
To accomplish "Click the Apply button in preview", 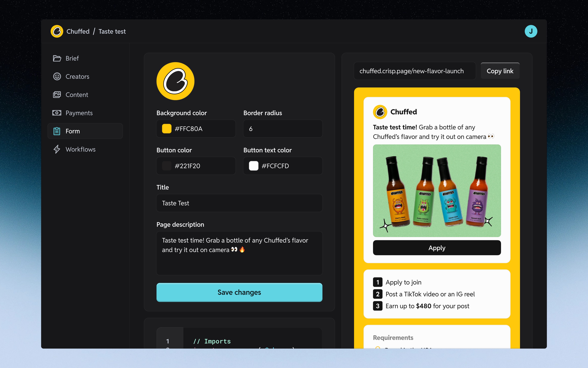I will [437, 248].
